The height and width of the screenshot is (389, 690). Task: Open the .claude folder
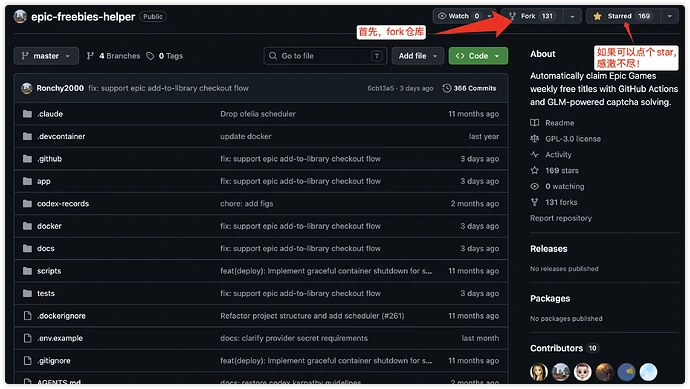pyautogui.click(x=50, y=114)
